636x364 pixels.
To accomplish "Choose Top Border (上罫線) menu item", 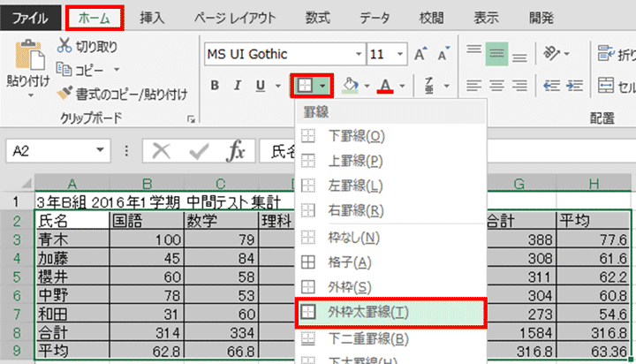I will (x=390, y=161).
